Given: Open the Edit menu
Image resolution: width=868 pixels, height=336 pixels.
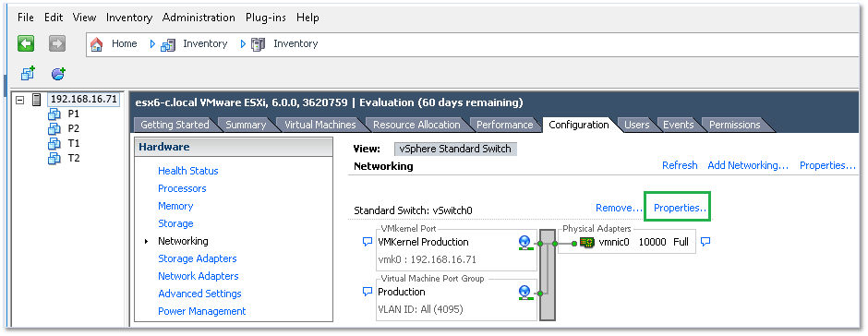Looking at the screenshot, I should point(54,18).
